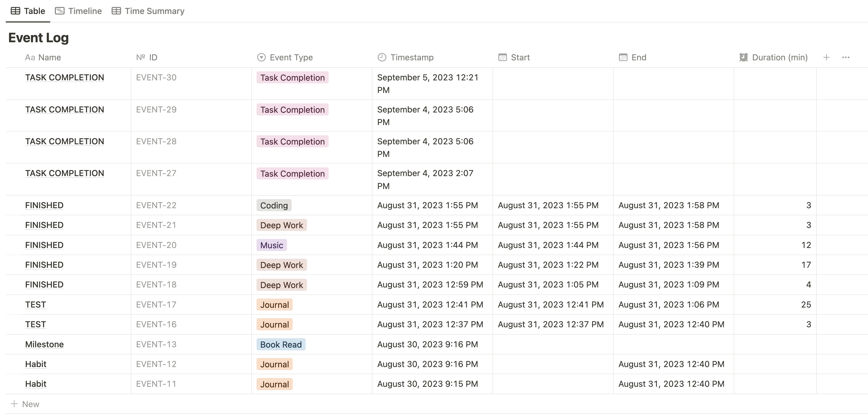The height and width of the screenshot is (420, 868).
Task: Click the Time Summary tab table icon
Action: pos(116,11)
